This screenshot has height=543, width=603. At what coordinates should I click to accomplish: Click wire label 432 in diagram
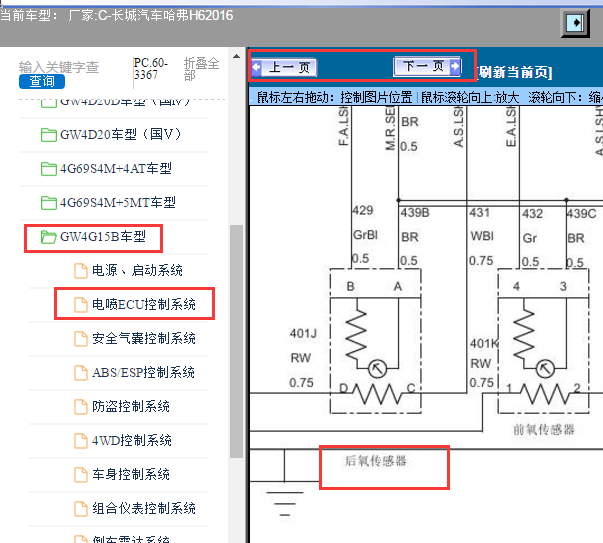pyautogui.click(x=532, y=213)
